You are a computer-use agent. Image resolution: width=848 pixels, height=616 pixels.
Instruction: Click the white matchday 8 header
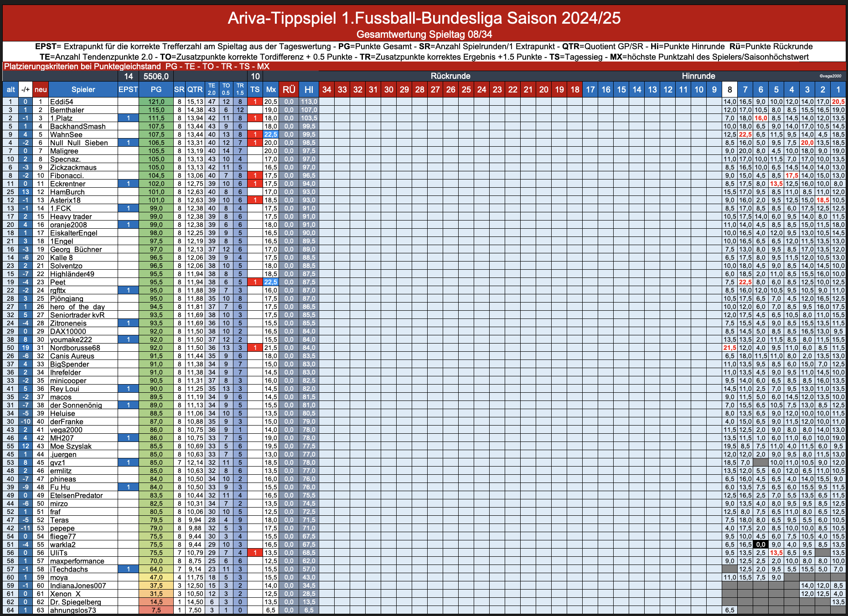point(729,89)
